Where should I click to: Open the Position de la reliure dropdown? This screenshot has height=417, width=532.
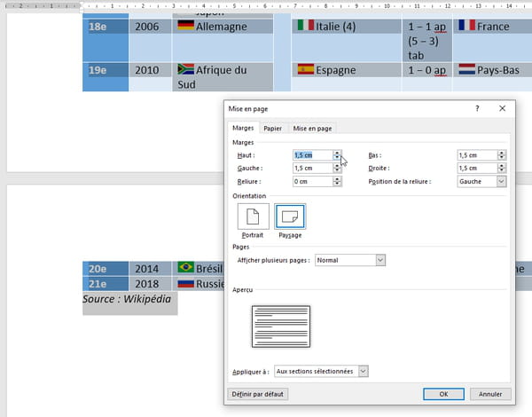[502, 181]
